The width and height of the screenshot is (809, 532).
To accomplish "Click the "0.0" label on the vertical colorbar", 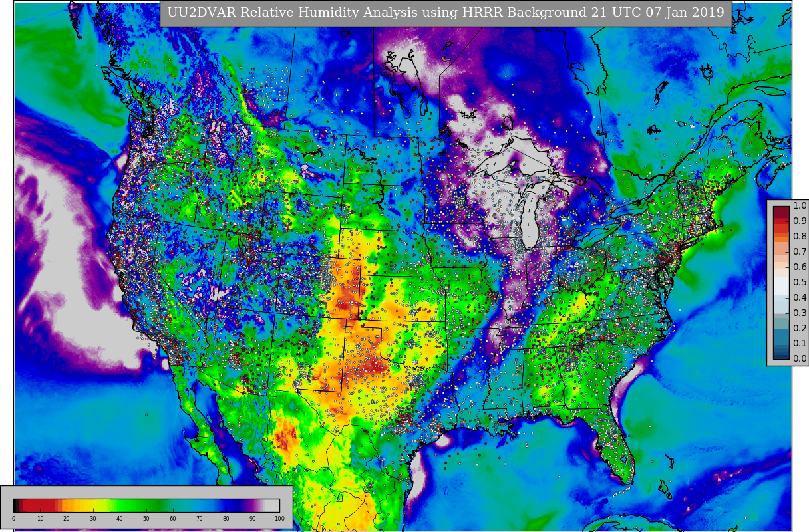I will [800, 358].
